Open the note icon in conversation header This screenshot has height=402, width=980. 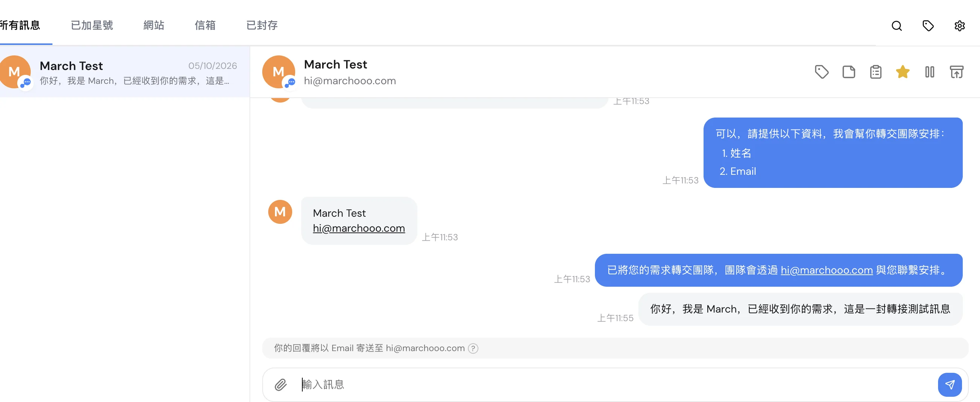(849, 72)
